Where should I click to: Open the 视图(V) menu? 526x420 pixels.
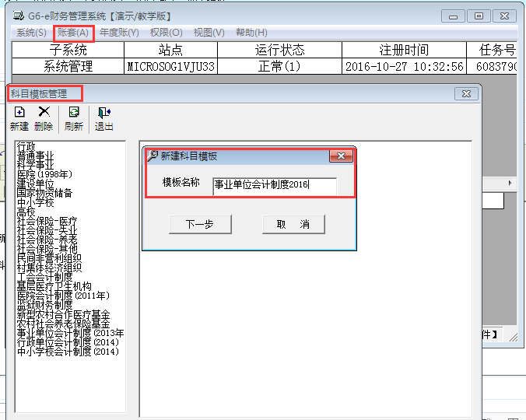(209, 33)
